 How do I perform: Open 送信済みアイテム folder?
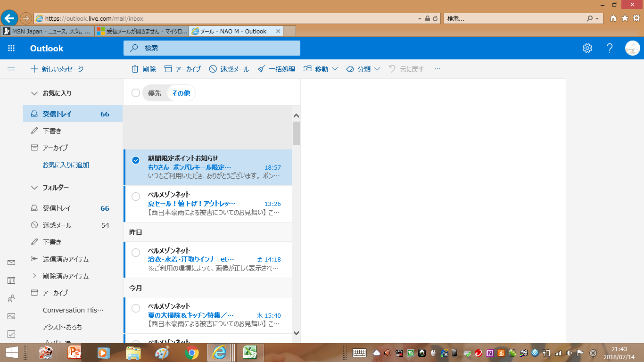tap(73, 259)
